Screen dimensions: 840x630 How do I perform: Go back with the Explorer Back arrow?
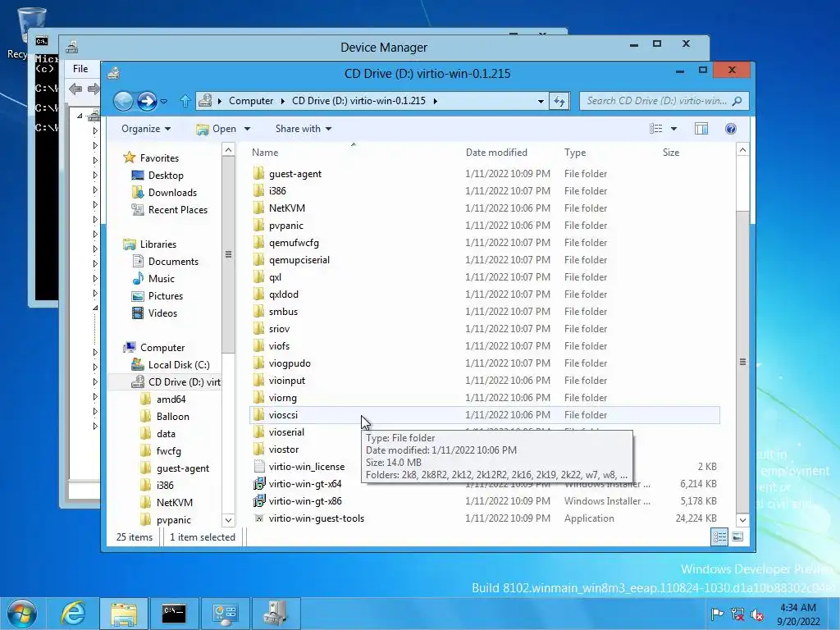(x=123, y=101)
